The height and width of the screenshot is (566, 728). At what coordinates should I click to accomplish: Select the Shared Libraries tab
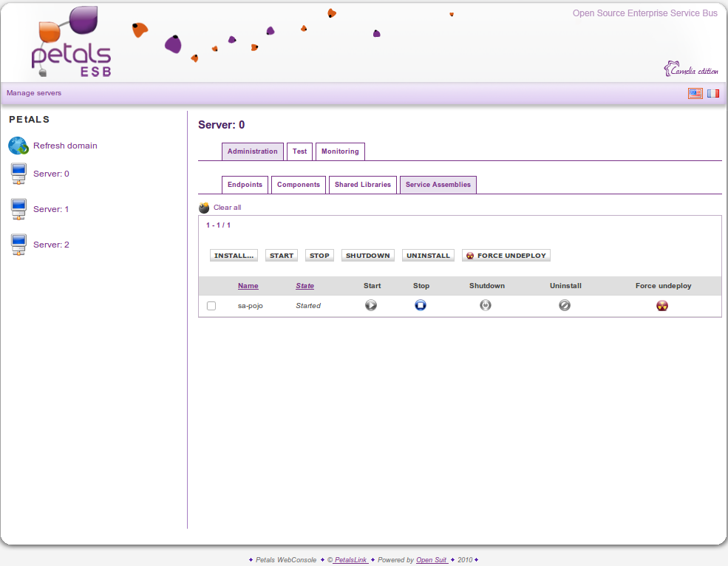pos(363,185)
